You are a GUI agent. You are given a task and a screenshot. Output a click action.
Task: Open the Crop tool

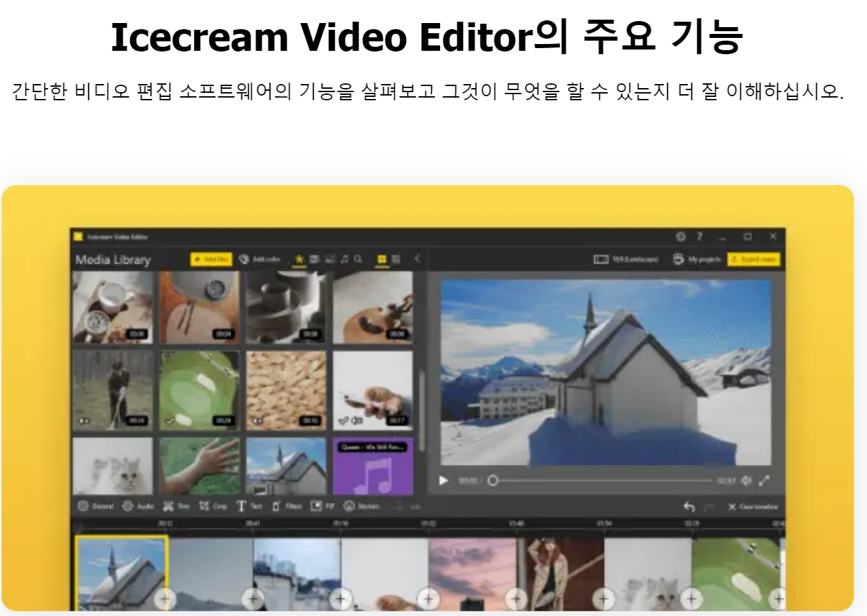(x=214, y=506)
